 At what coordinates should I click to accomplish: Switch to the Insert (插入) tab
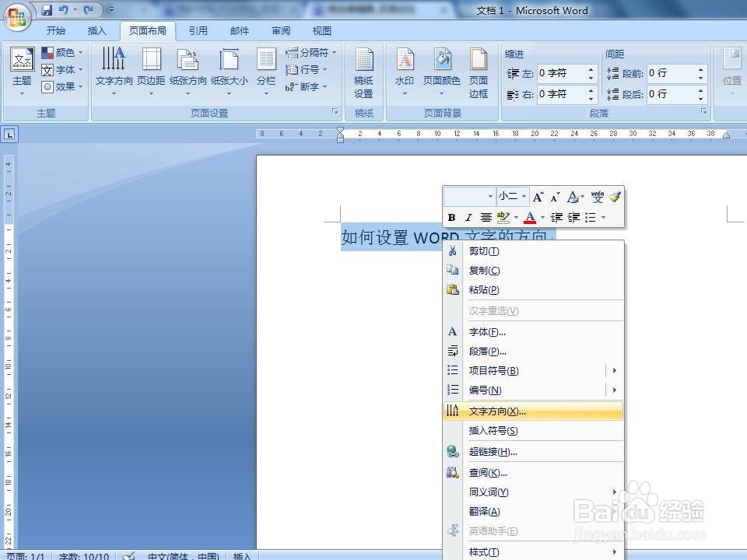[x=96, y=31]
